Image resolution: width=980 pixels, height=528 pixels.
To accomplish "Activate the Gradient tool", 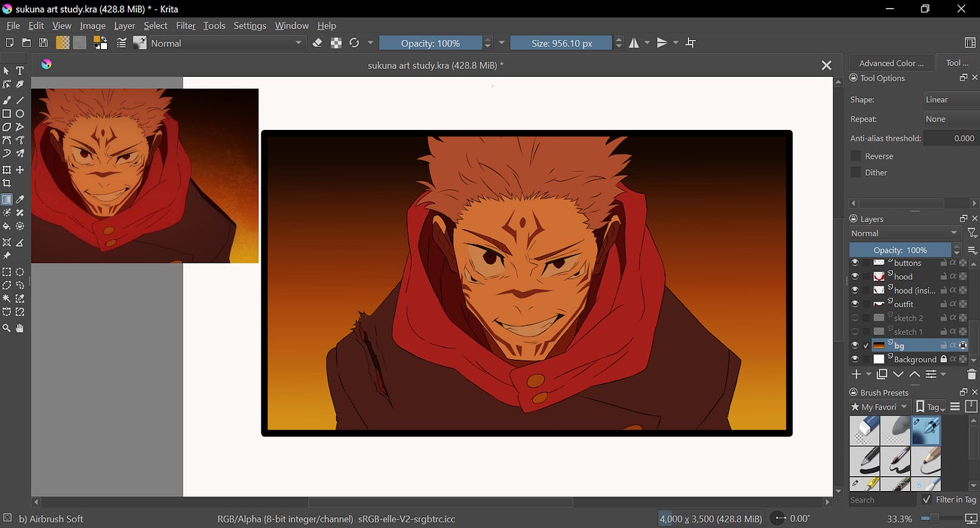I will (x=7, y=199).
